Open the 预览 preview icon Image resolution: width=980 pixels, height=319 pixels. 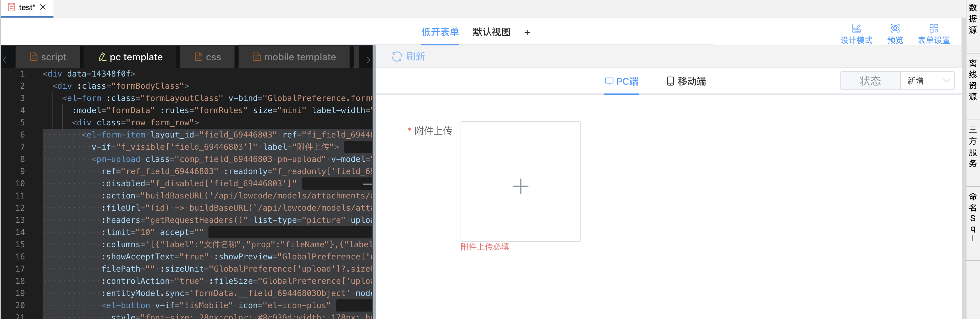895,33
